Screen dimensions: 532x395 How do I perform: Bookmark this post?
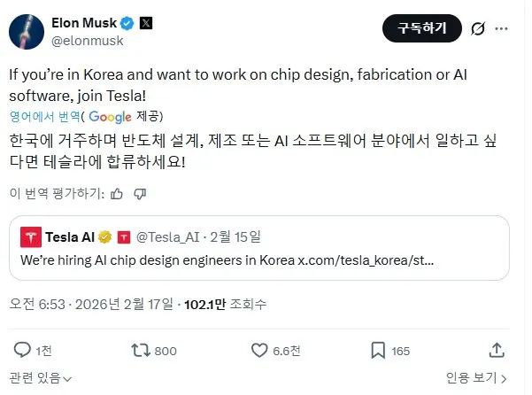click(x=378, y=351)
